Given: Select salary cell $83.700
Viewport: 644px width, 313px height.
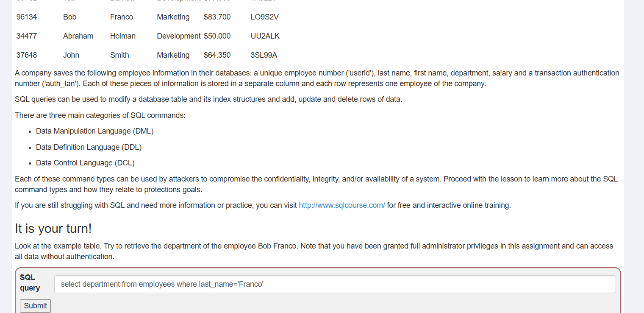Looking at the screenshot, I should coord(217,17).
